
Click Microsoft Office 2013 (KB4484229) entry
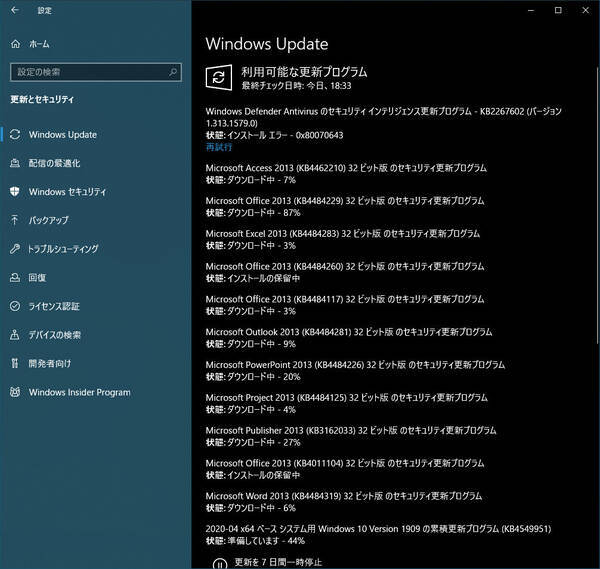[345, 201]
